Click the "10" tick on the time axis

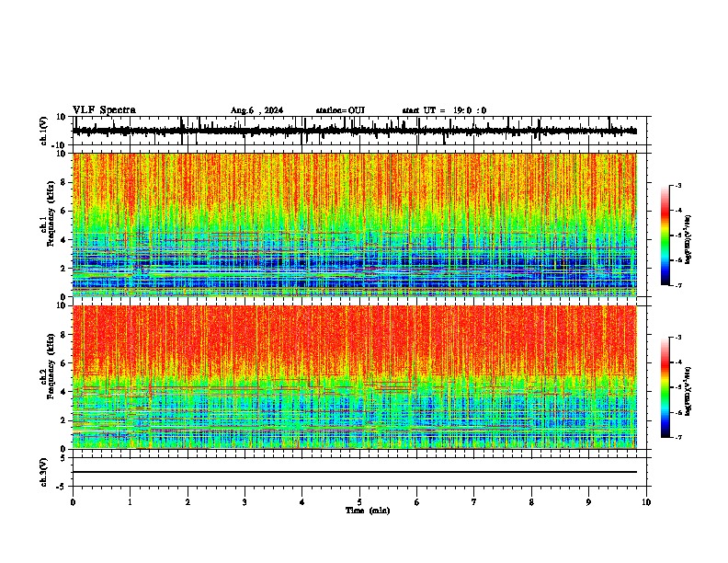(x=646, y=502)
